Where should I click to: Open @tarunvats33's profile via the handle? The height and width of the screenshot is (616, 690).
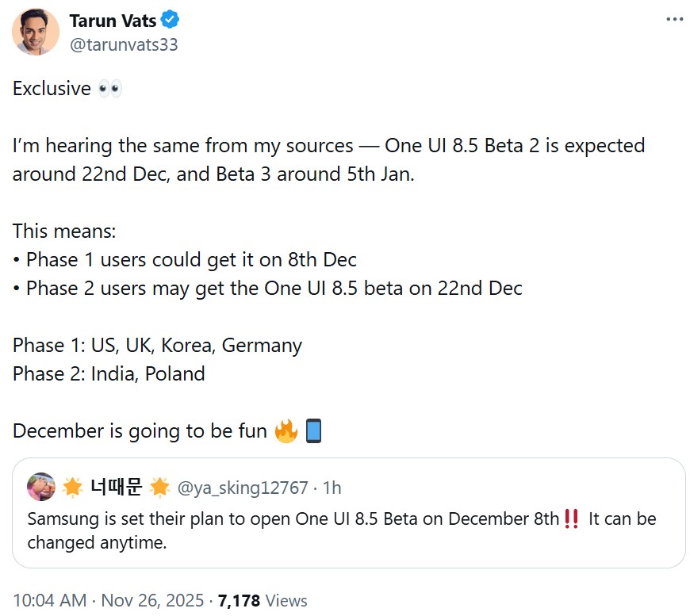122,45
